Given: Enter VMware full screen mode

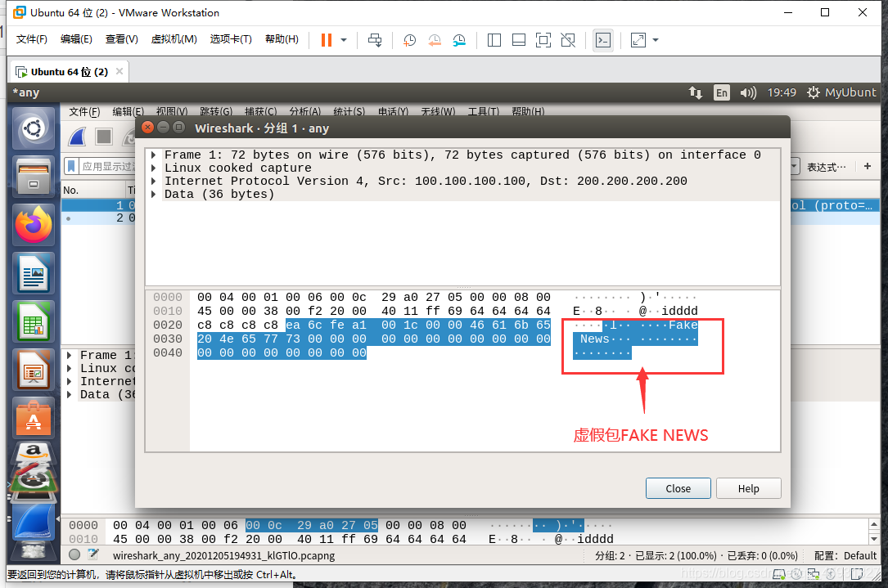Looking at the screenshot, I should tap(543, 40).
